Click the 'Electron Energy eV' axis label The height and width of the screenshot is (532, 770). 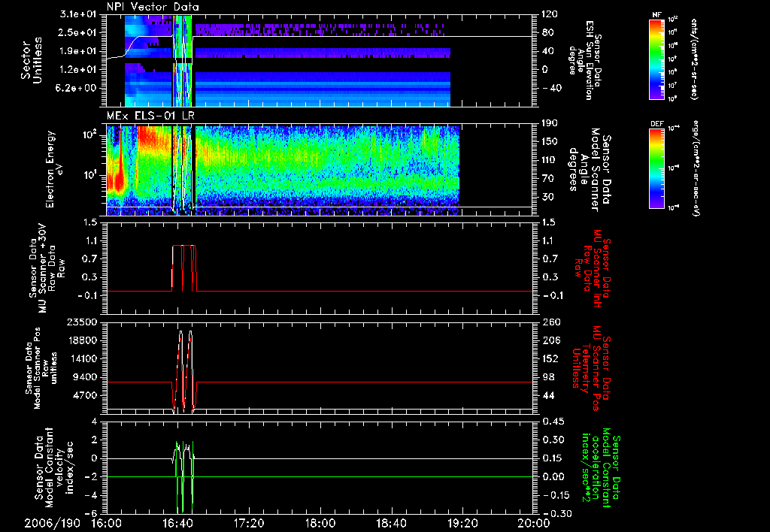tap(56, 169)
